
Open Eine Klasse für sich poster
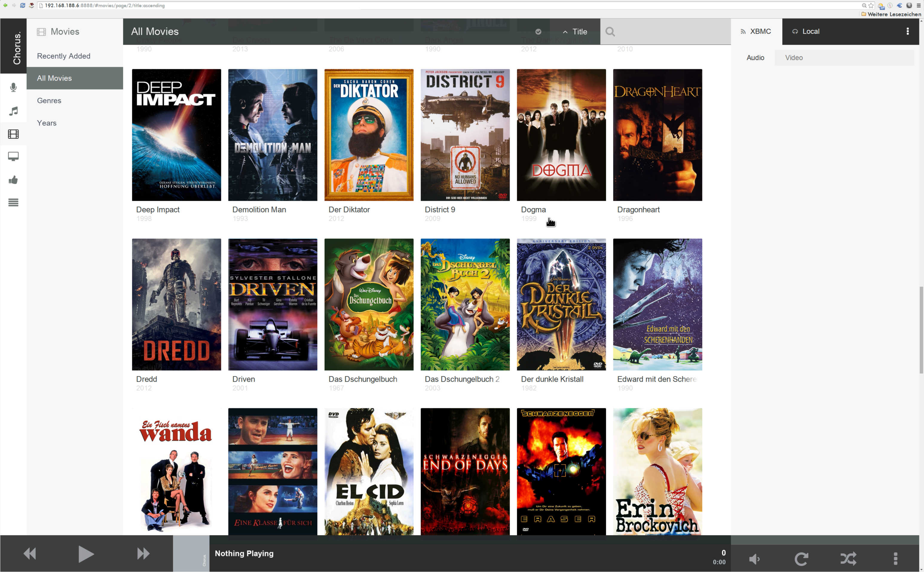pos(273,471)
